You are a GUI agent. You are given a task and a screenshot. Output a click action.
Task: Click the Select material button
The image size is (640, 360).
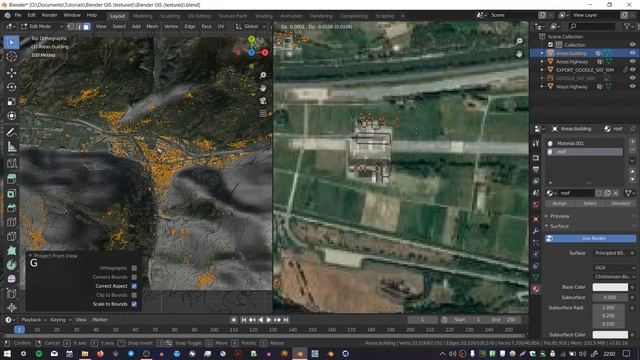[x=590, y=203]
